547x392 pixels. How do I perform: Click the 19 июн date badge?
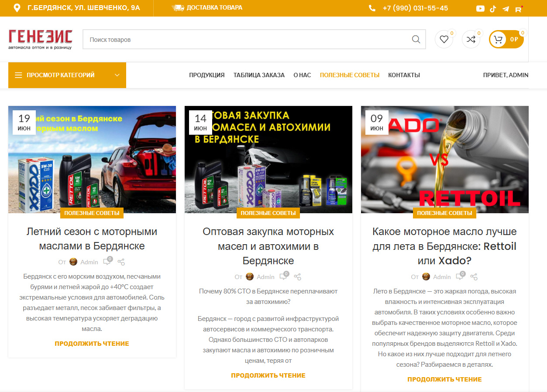24,123
